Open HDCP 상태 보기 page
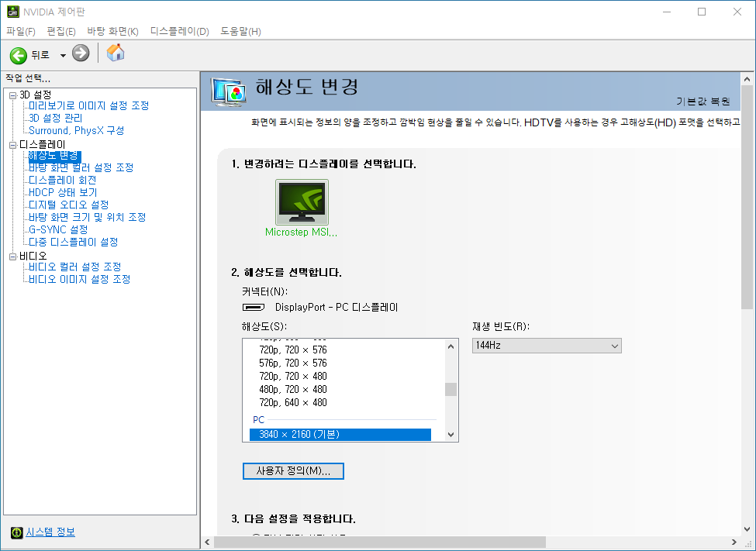 [x=63, y=192]
